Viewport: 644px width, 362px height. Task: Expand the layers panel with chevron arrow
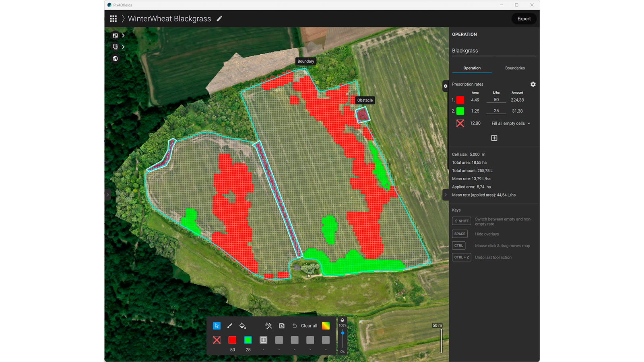tap(123, 35)
